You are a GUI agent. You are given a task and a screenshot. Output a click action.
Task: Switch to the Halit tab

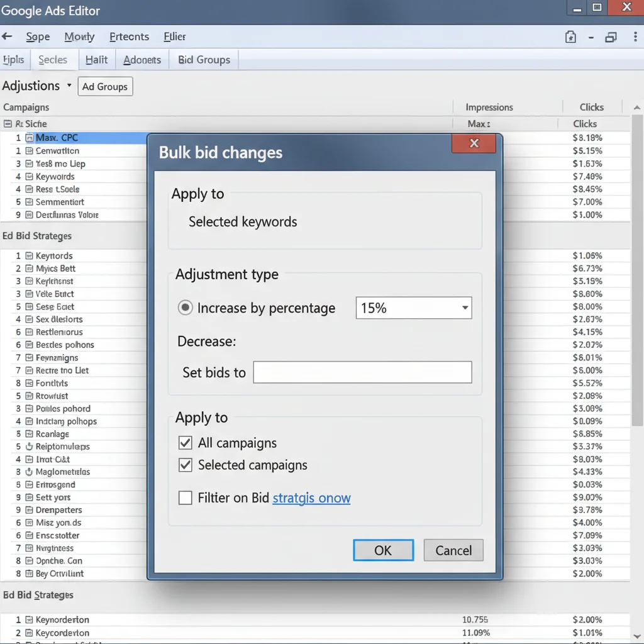pos(96,60)
